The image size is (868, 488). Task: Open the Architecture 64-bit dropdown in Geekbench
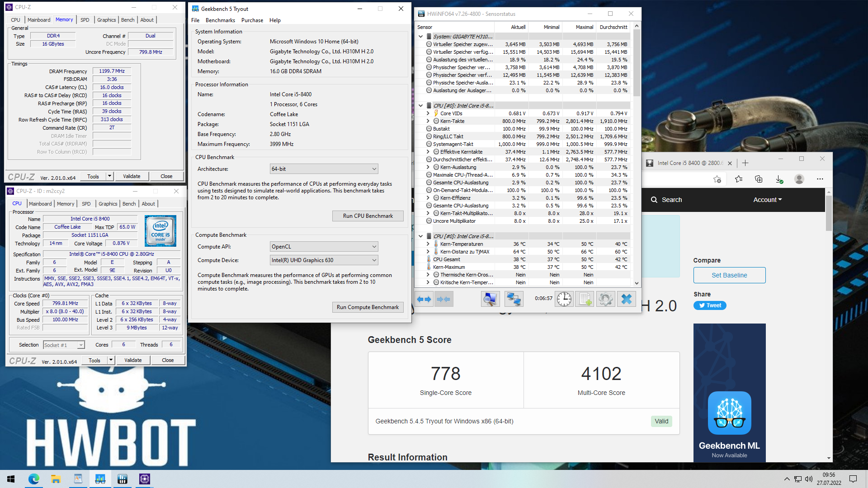pos(324,169)
